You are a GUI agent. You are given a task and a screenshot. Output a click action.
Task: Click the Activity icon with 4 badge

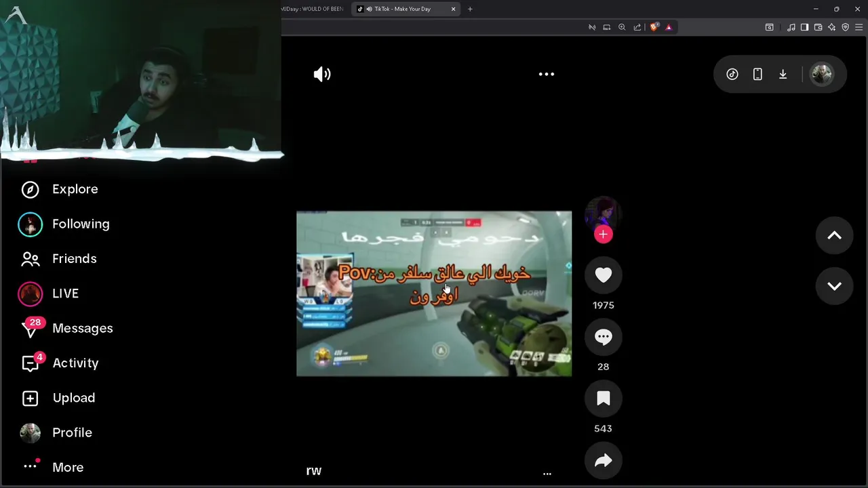coord(32,363)
